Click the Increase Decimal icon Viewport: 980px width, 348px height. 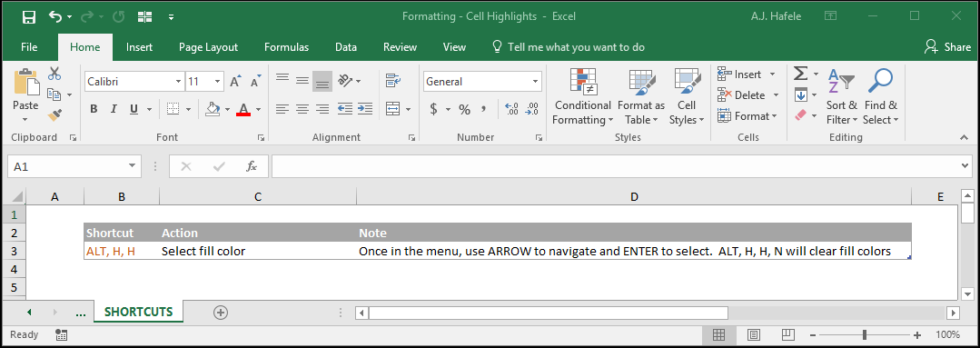[x=511, y=109]
